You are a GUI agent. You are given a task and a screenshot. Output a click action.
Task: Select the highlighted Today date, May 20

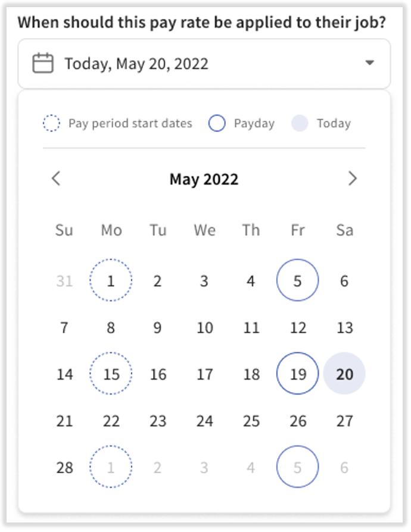click(x=344, y=374)
